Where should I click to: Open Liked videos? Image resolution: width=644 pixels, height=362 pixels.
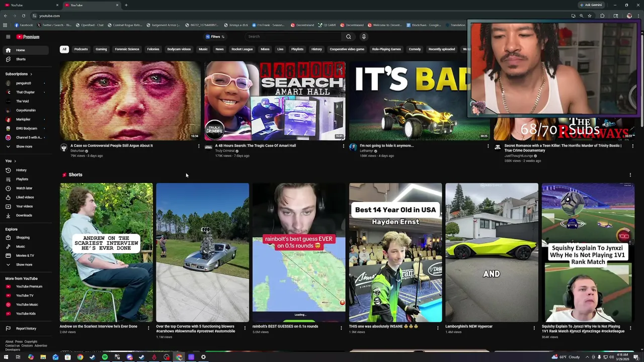tap(25, 197)
